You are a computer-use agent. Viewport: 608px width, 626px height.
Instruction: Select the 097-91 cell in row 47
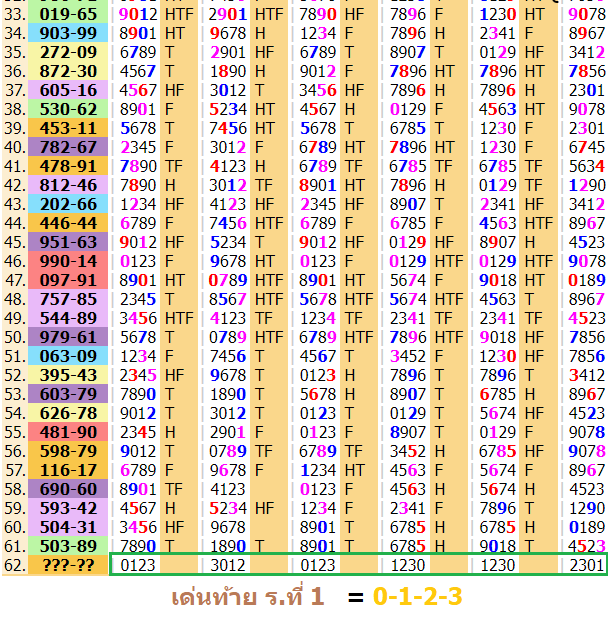[68, 280]
